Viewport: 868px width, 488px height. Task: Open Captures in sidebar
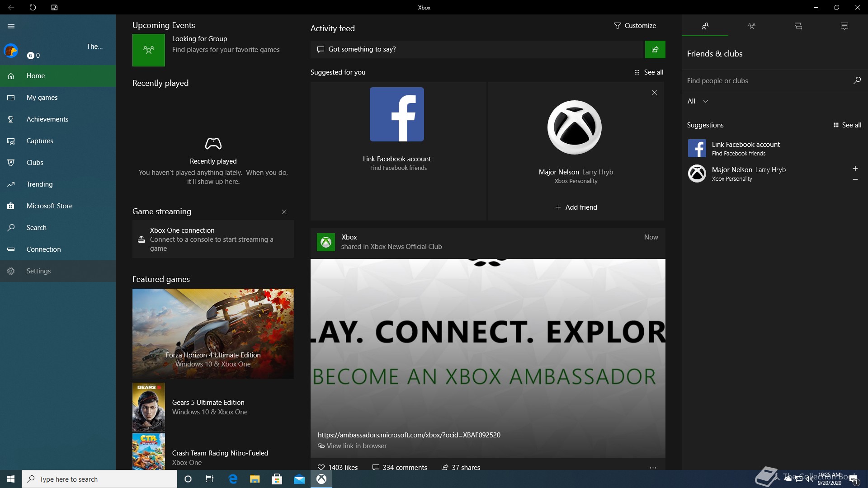click(58, 141)
